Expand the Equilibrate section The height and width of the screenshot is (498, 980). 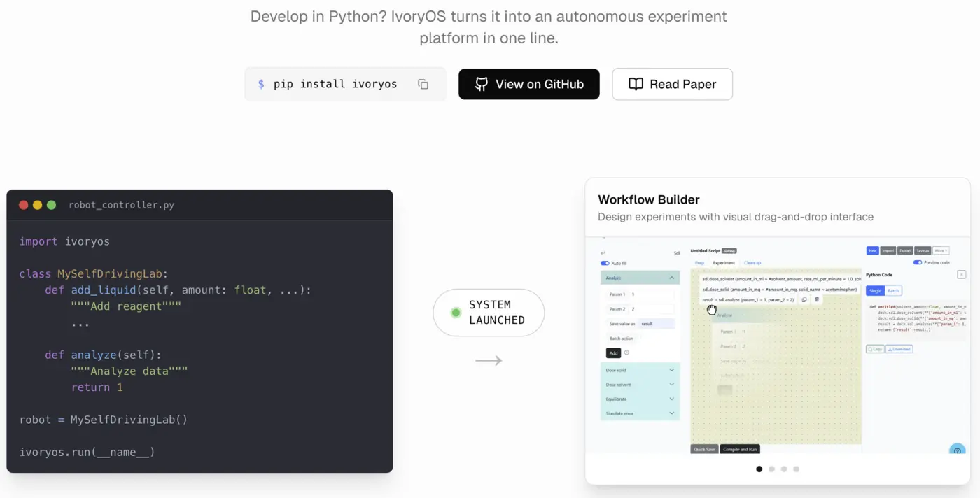point(640,399)
